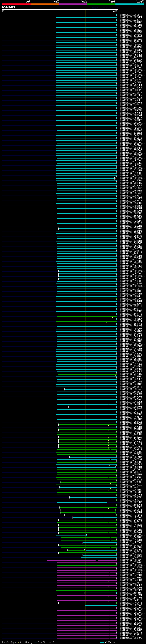
Task: Select the UniRef100_C5XEZ9 label
Action: (x=131, y=30)
